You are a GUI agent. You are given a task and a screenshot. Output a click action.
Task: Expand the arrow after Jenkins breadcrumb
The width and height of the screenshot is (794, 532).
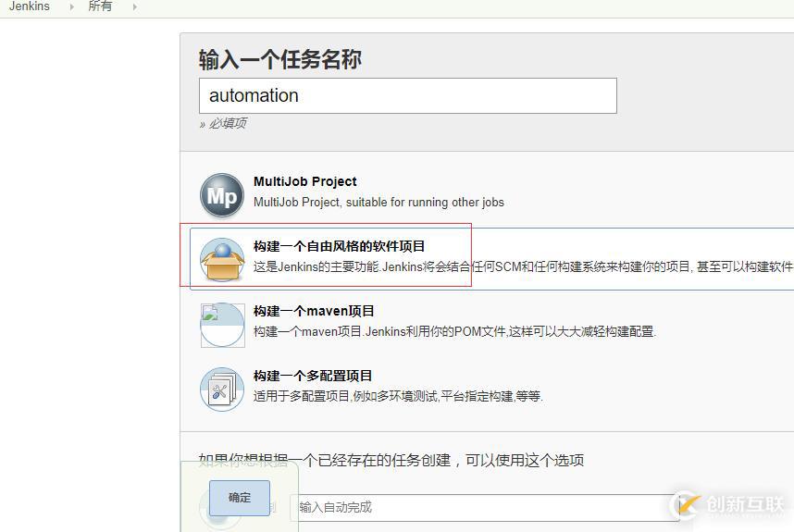click(72, 7)
